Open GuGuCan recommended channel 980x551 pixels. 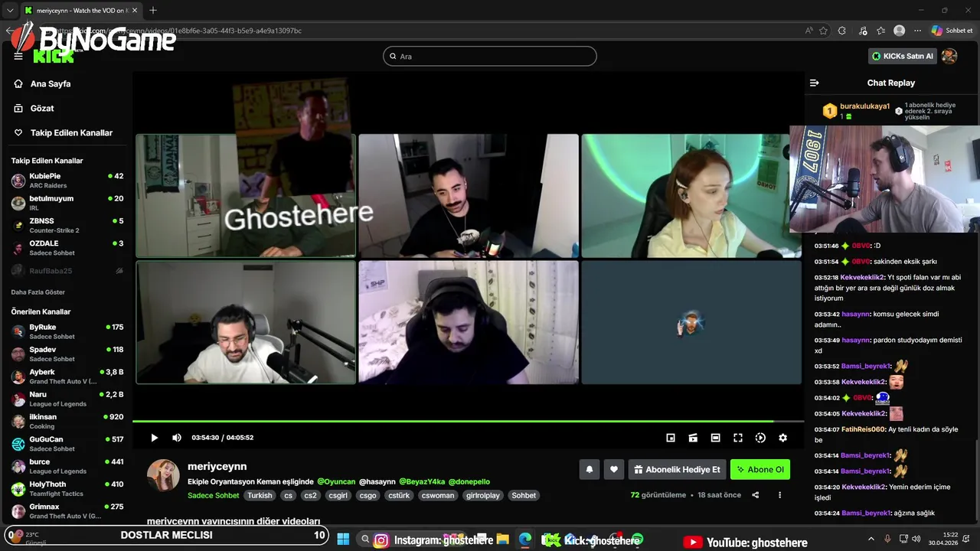pyautogui.click(x=67, y=444)
